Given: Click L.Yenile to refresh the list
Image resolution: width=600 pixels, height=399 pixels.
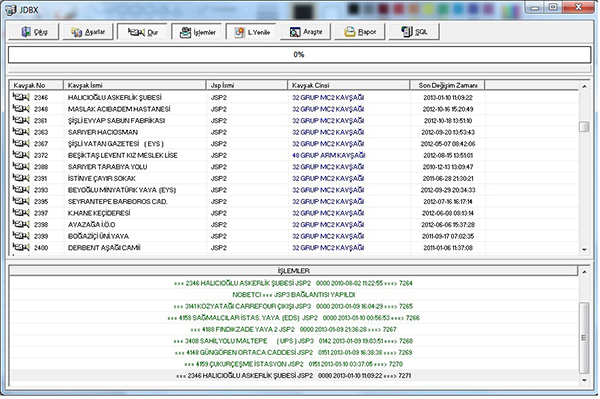Looking at the screenshot, I should [x=251, y=32].
